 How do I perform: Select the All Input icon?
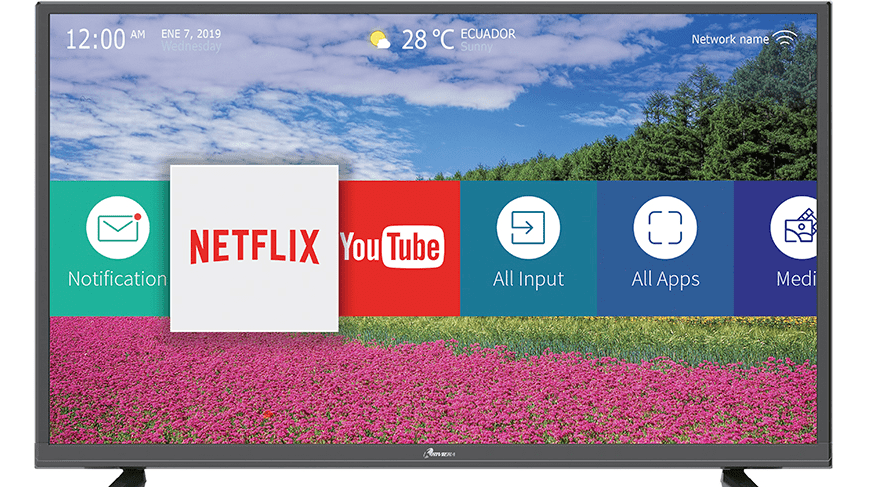coord(528,228)
